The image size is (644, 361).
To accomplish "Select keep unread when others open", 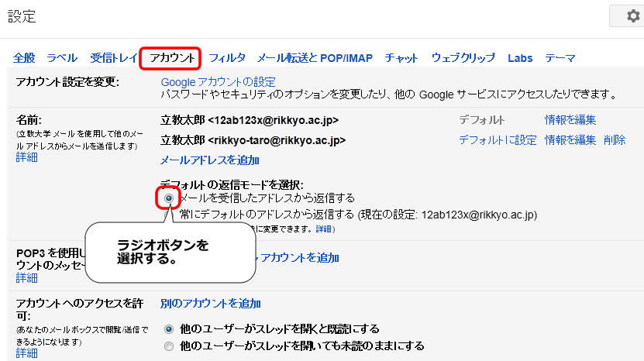I will click(169, 346).
